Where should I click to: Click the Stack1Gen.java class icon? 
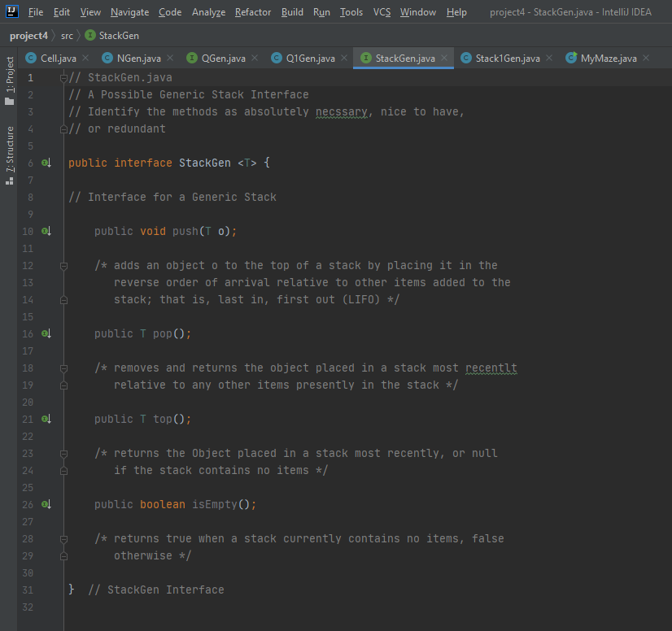466,58
